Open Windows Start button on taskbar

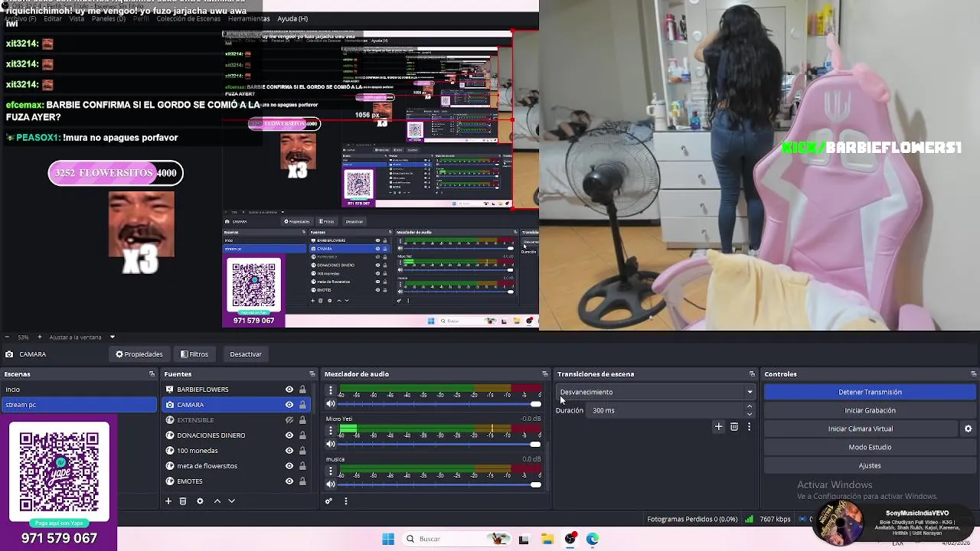click(388, 539)
